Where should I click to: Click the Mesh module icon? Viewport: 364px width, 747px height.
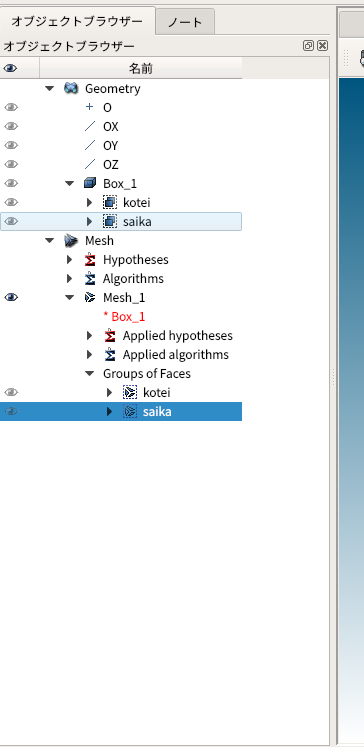pos(71,241)
